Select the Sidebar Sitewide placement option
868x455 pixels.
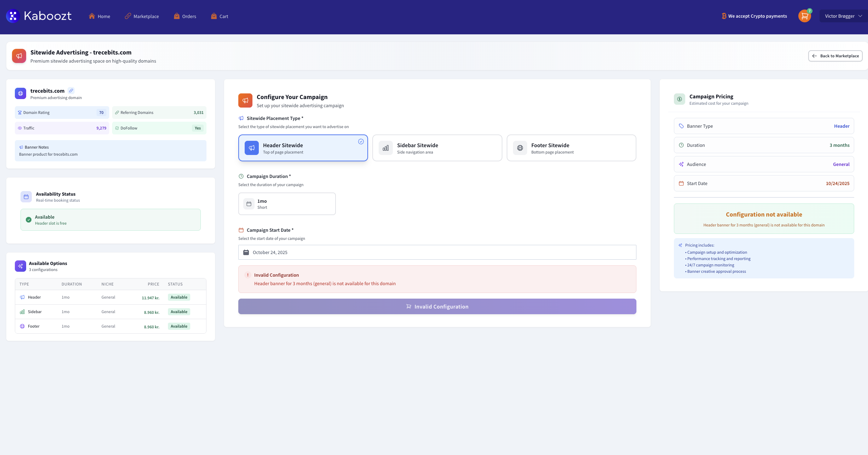(x=437, y=148)
